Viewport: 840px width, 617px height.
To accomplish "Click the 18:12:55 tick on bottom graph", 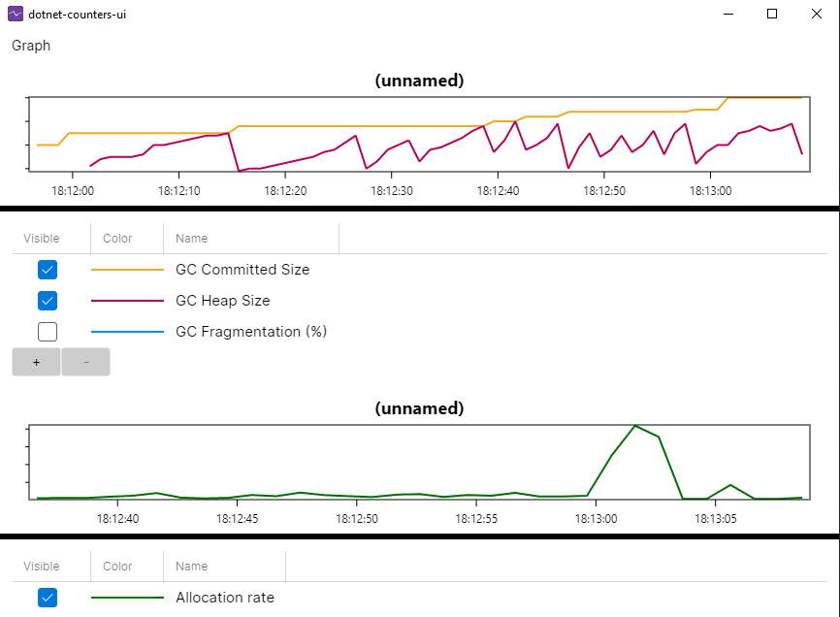I will (x=476, y=518).
